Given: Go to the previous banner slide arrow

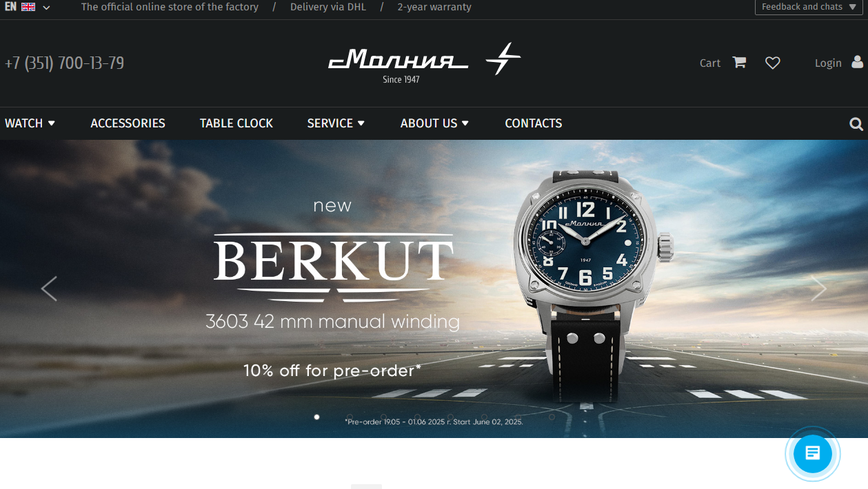Looking at the screenshot, I should [49, 289].
